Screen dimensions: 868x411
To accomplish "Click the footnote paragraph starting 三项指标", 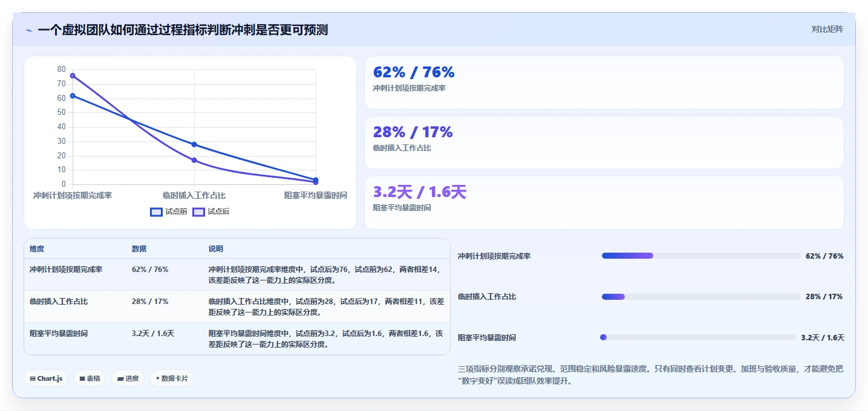I will point(651,375).
